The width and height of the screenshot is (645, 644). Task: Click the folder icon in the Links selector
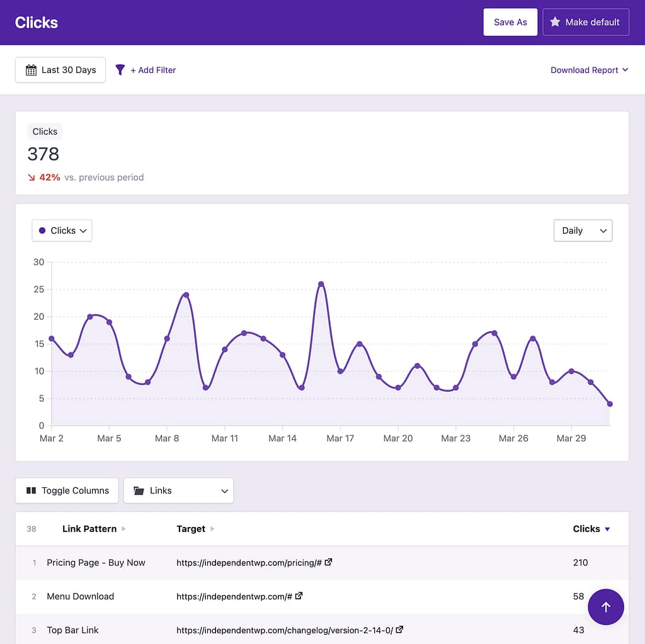139,490
